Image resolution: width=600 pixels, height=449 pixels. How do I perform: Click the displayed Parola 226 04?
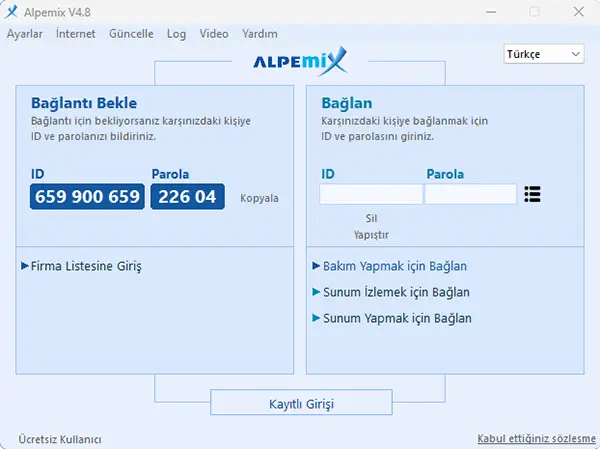click(x=188, y=196)
